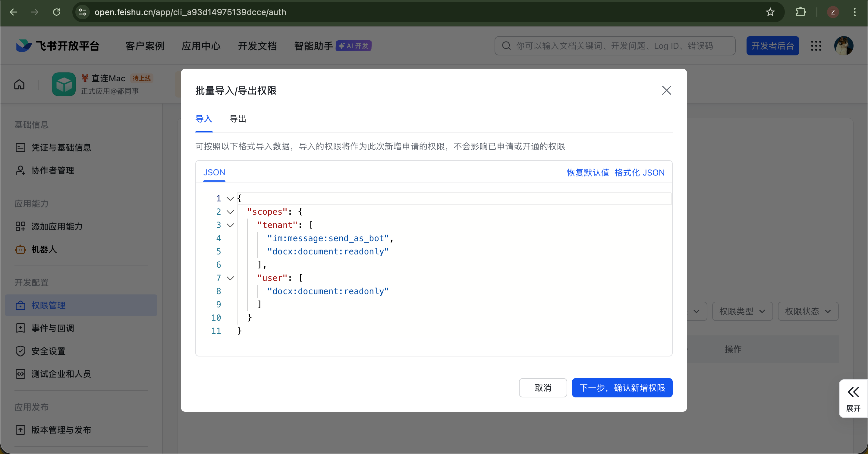This screenshot has width=868, height=454.
Task: Open the browser extensions puzzle icon
Action: click(x=800, y=12)
